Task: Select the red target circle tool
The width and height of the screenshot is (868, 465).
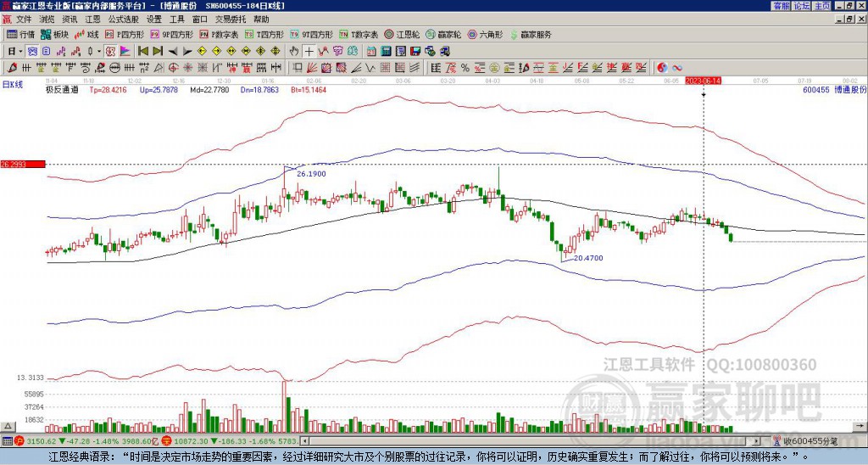Action: click(173, 68)
